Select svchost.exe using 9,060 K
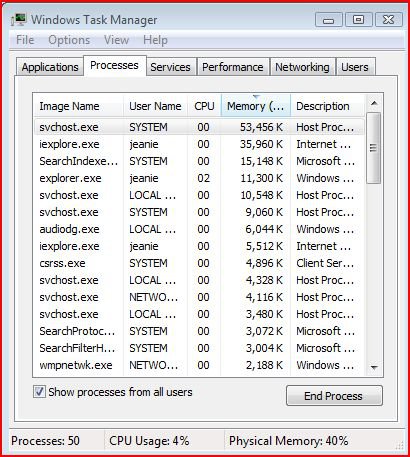Image resolution: width=410 pixels, height=457 pixels. (199, 212)
